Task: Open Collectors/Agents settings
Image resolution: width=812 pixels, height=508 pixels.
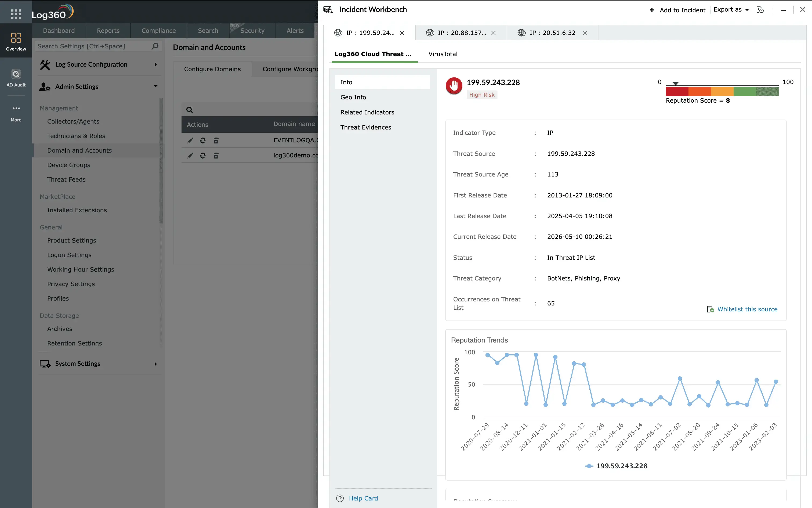Action: 73,122
